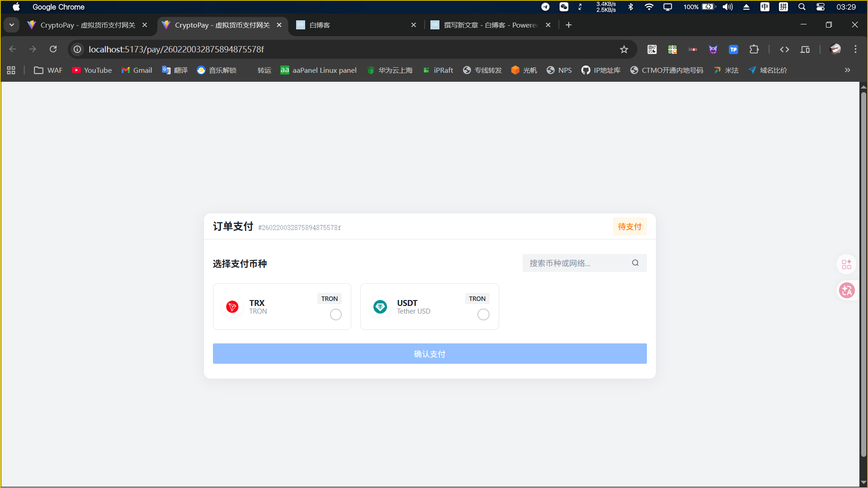
Task: Select the TRX TRON radio button
Action: [335, 314]
